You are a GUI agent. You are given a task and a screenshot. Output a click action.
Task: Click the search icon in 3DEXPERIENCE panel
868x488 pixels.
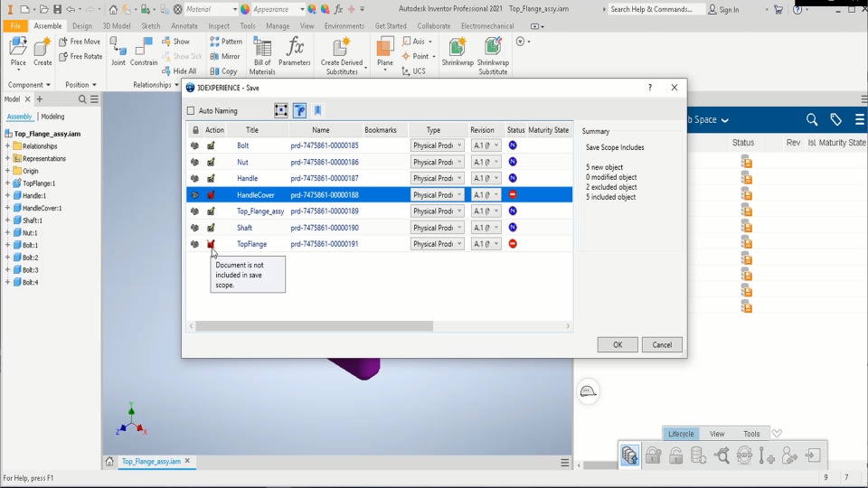click(812, 119)
